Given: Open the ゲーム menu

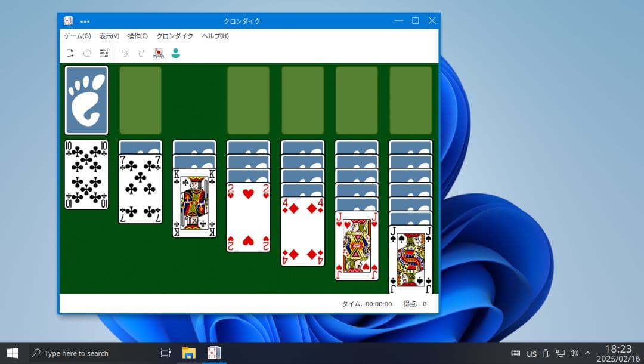Looking at the screenshot, I should 78,36.
